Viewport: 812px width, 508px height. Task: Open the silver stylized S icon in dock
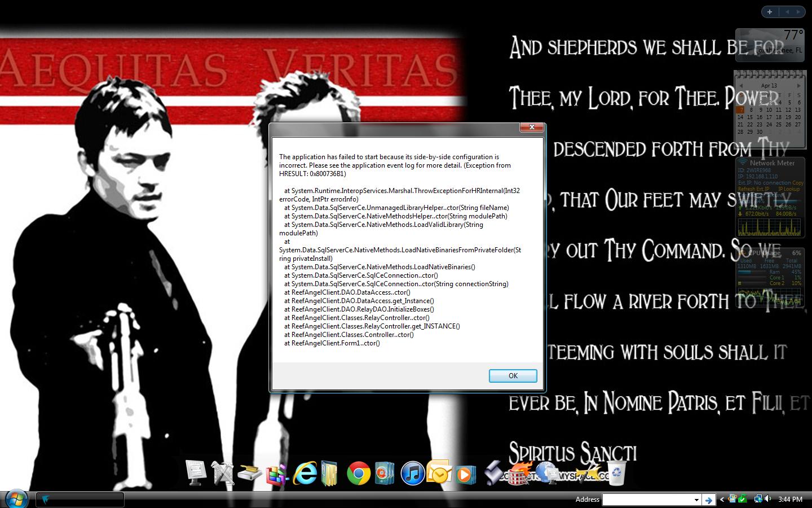(x=494, y=473)
